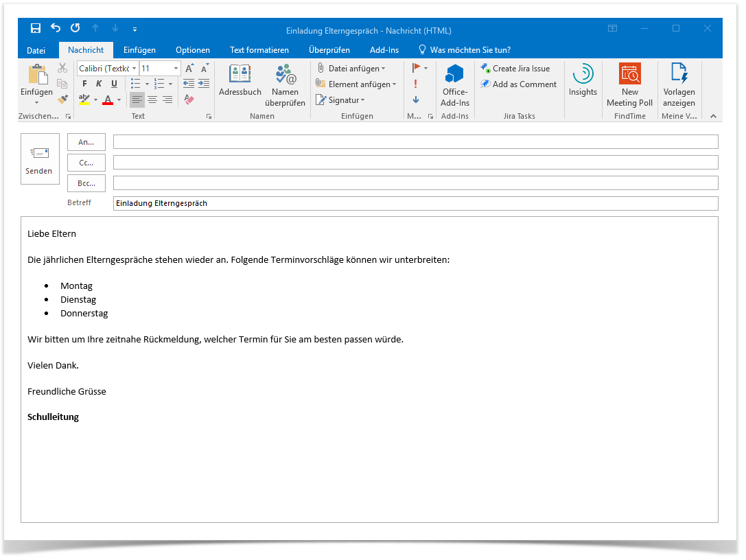Apply yellow text highlight color
This screenshot has width=746, height=560.
(84, 100)
